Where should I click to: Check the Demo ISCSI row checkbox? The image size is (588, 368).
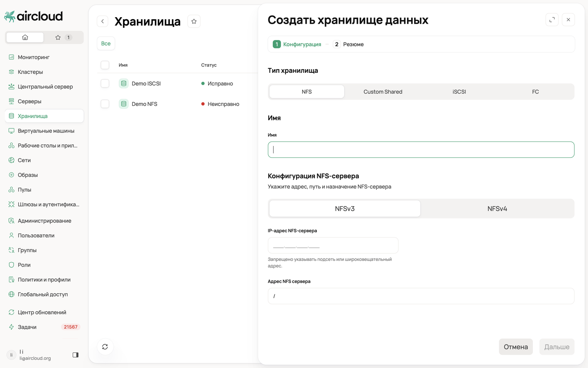pyautogui.click(x=105, y=83)
